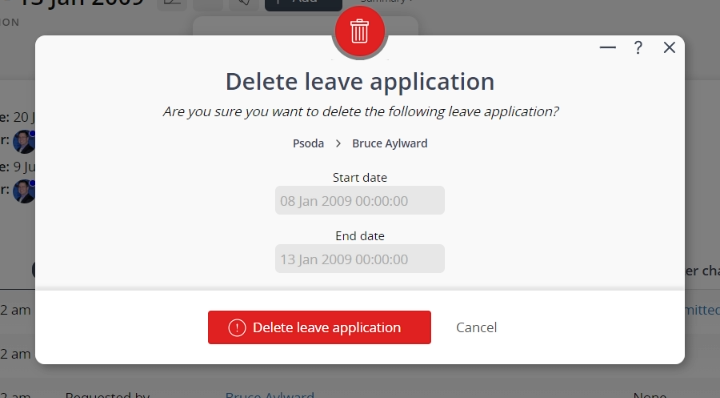The height and width of the screenshot is (398, 720).
Task: Open the Summary dropdown at top
Action: (x=386, y=1)
